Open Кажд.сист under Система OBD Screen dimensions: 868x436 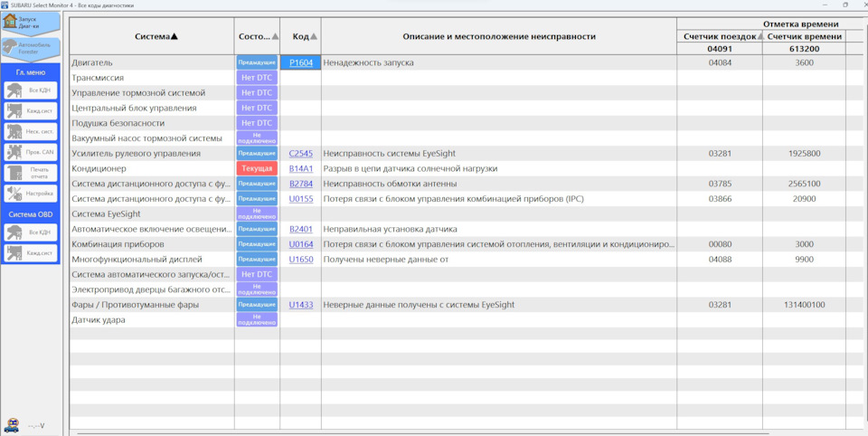click(31, 253)
